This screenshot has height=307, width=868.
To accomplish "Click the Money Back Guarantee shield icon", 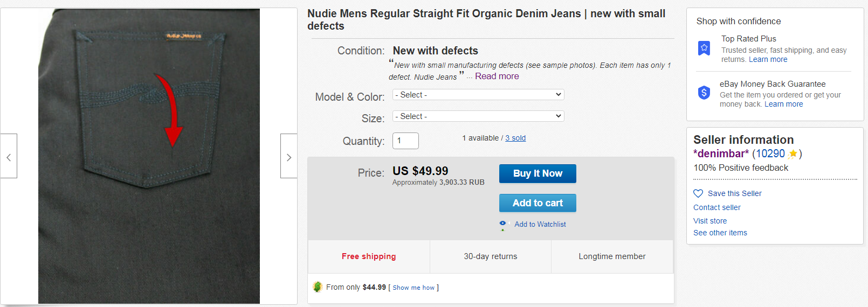I will 704,93.
